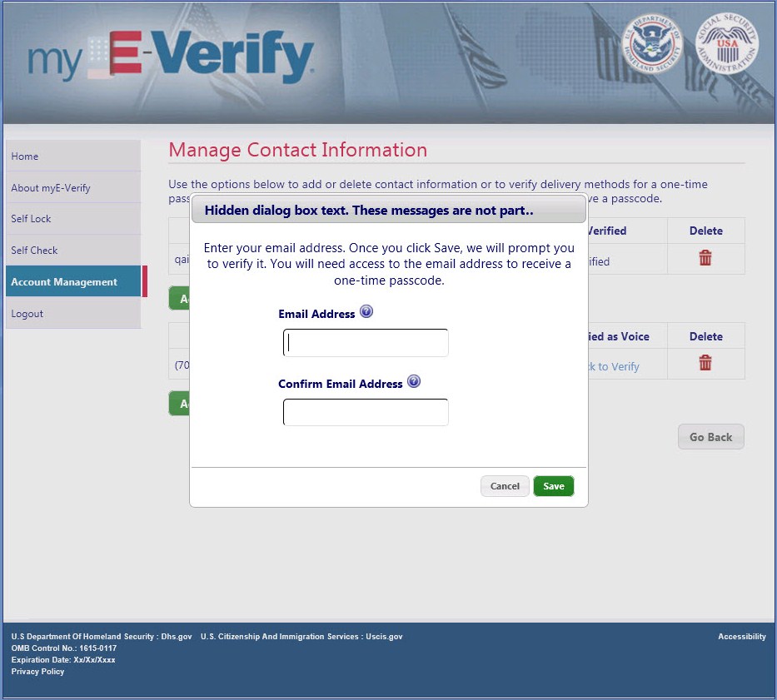Focus the Email Address input field

[x=366, y=342]
